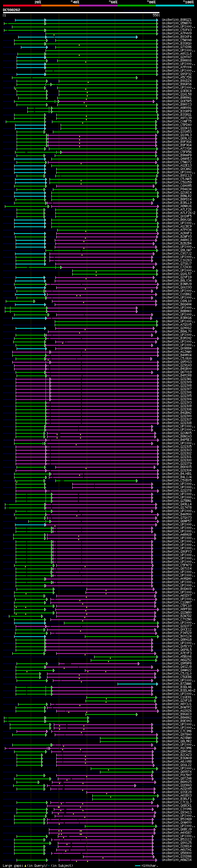Select the UniRef100_Q3EBC8 hit

point(177,91)
